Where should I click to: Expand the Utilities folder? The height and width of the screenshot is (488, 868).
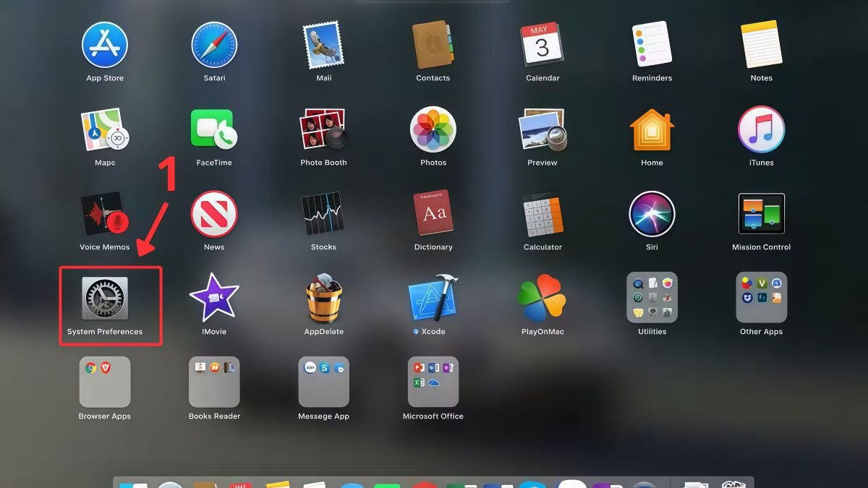652,298
